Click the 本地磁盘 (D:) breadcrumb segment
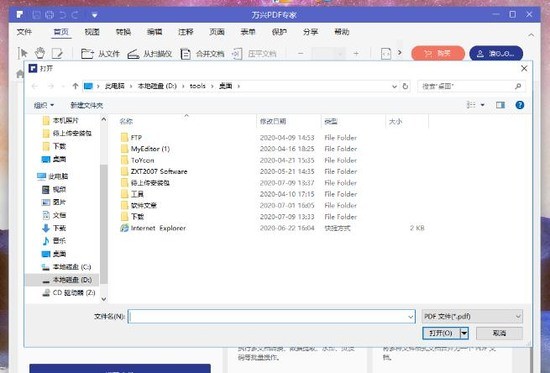 tap(157, 86)
